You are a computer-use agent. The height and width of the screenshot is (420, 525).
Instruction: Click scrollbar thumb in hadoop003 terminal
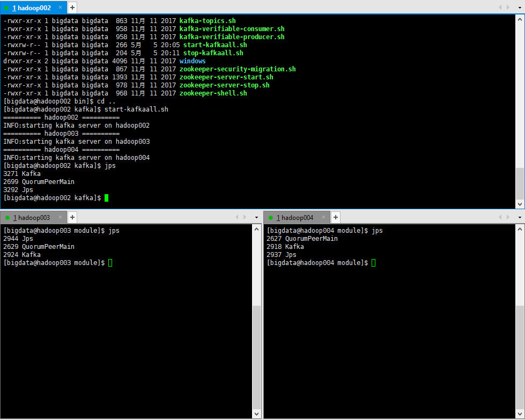coord(256,357)
